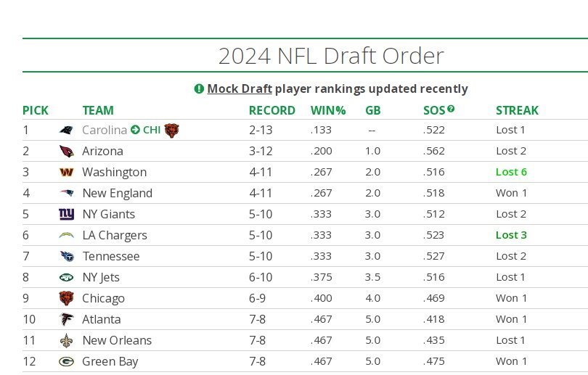Click the NY Giants logo icon
This screenshot has width=588, height=375.
pyautogui.click(x=67, y=215)
